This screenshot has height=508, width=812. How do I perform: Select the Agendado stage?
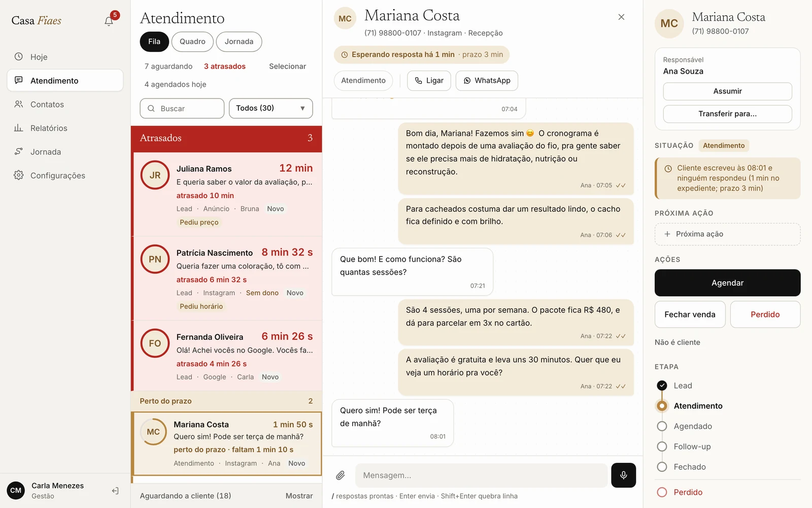(x=662, y=426)
